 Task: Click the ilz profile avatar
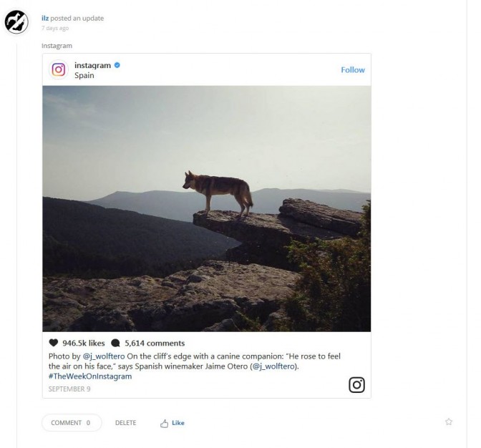click(x=16, y=23)
